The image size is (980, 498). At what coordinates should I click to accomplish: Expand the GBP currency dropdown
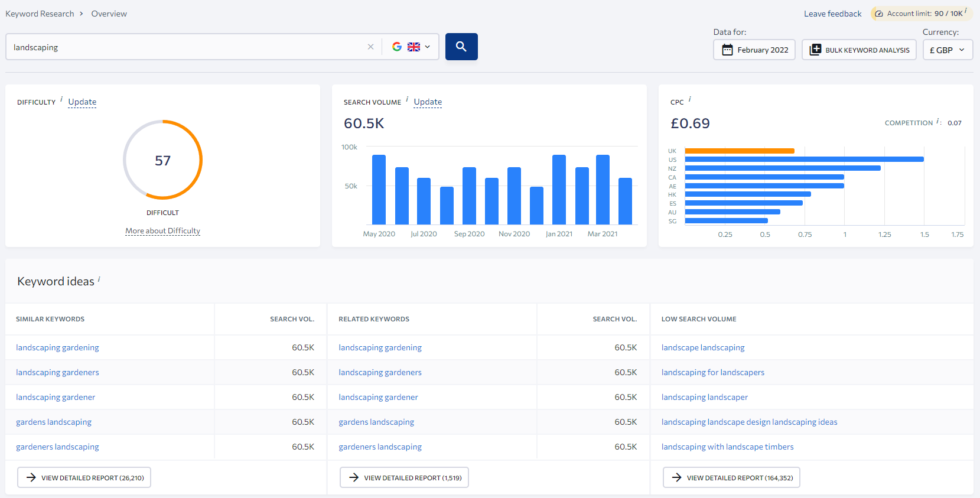(947, 50)
